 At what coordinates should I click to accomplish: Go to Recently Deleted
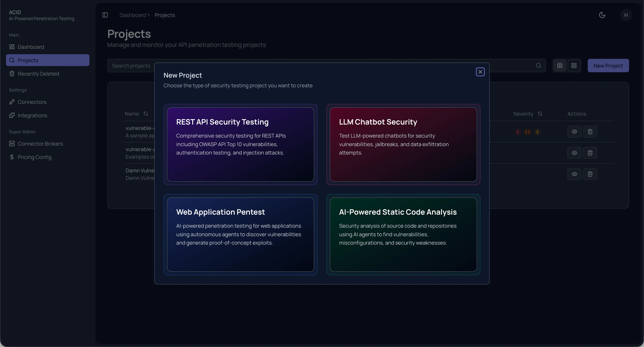(48, 74)
